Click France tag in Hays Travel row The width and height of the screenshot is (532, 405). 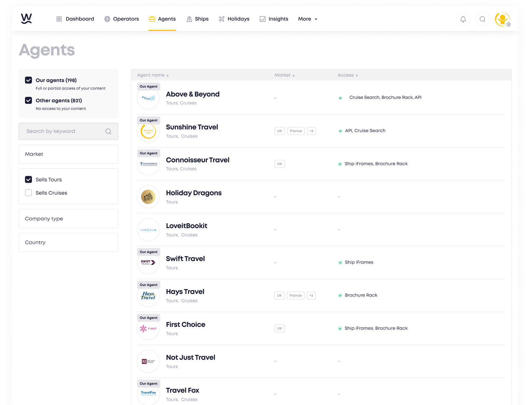[296, 296]
